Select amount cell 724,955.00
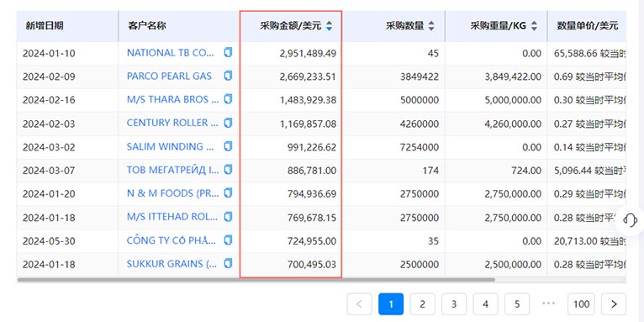This screenshot has height=322, width=644. (x=312, y=240)
